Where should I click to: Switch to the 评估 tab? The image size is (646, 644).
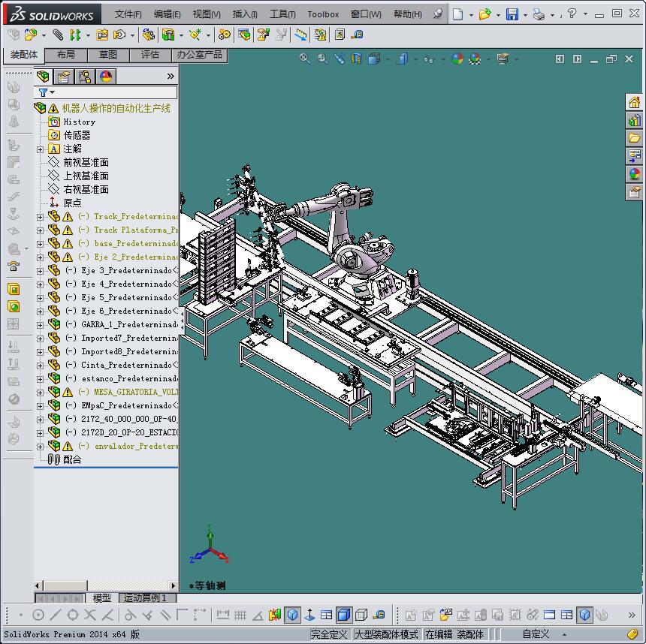coord(150,55)
